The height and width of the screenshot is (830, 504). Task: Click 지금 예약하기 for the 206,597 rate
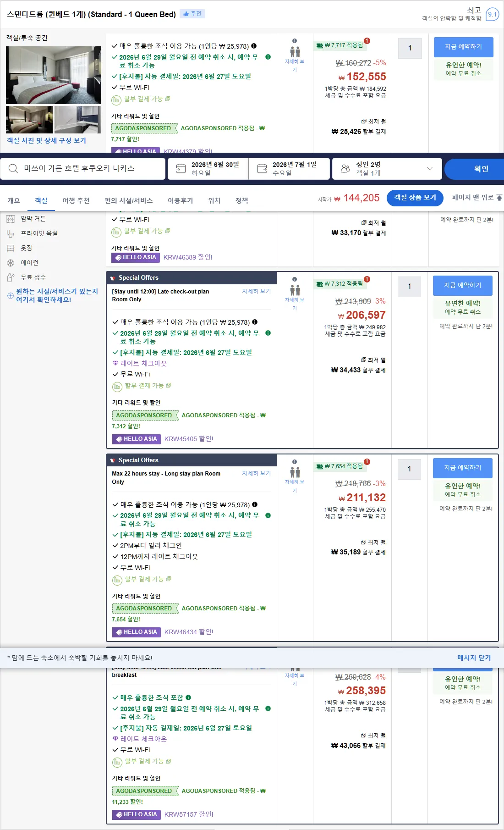[x=462, y=285]
